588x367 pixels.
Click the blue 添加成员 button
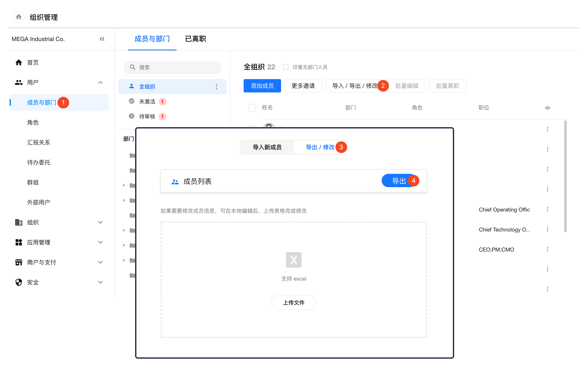point(262,86)
